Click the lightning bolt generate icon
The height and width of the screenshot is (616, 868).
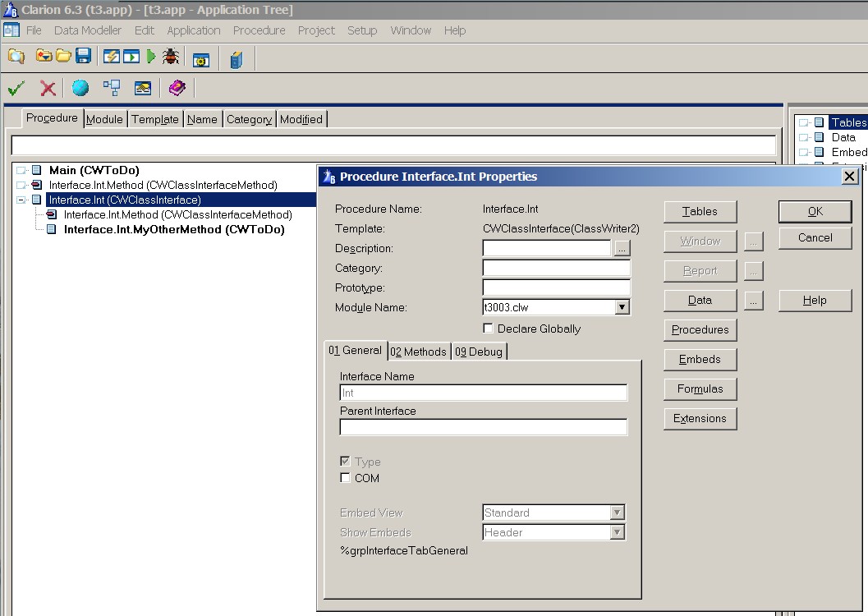point(111,56)
